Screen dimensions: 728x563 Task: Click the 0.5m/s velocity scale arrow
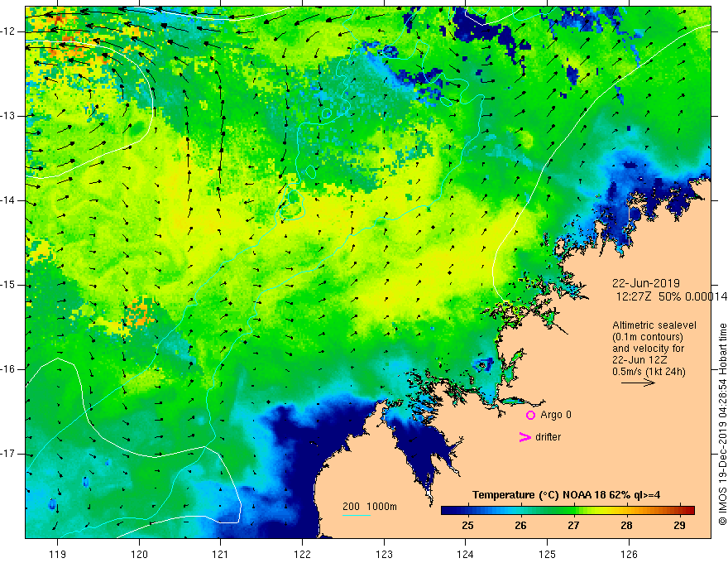tap(638, 383)
